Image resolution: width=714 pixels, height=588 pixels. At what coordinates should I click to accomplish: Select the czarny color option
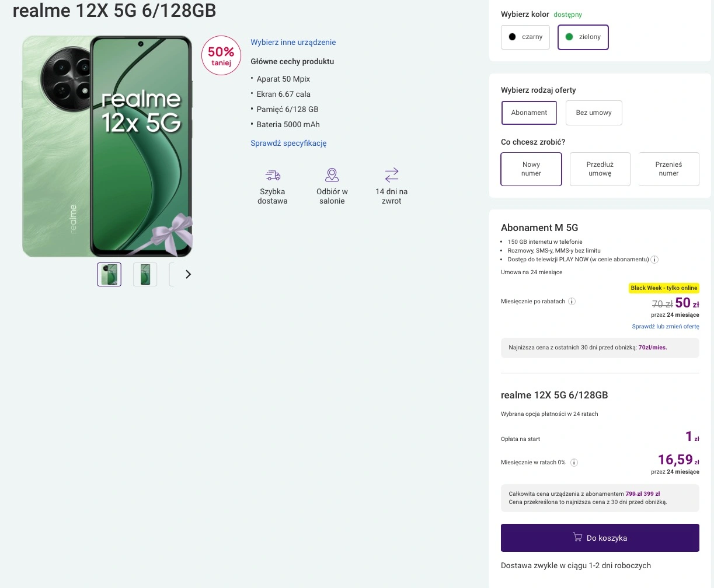click(x=525, y=37)
